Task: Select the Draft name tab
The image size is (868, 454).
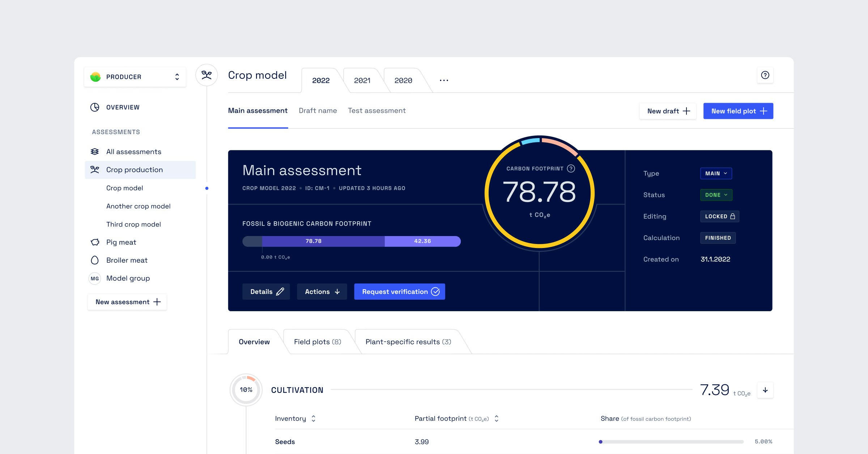Action: point(318,111)
